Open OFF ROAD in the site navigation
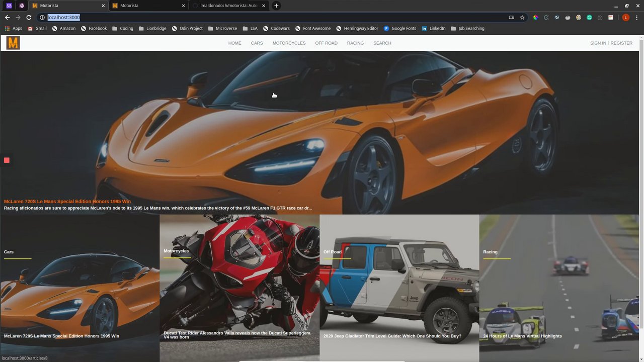 pos(327,43)
